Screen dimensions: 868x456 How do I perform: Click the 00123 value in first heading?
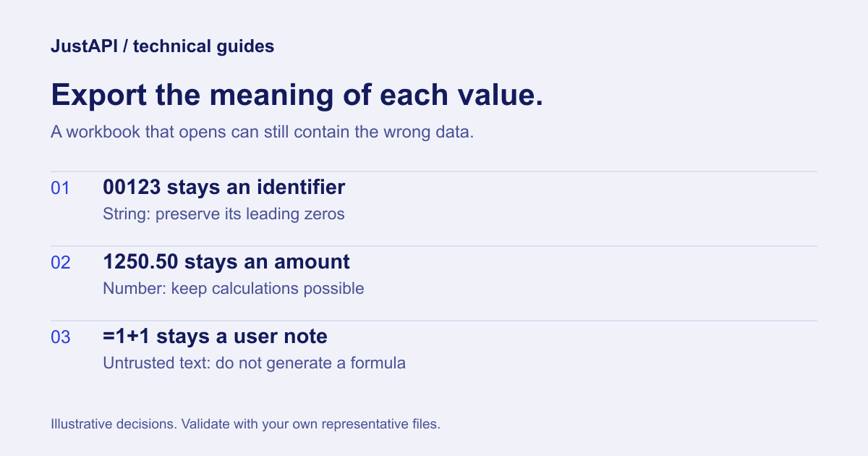[x=132, y=187]
